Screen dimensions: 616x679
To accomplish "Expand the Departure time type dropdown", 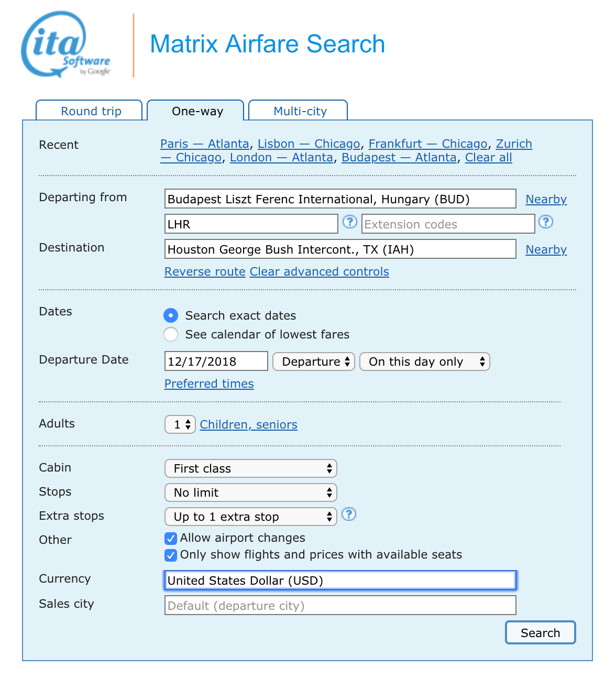I will (314, 362).
